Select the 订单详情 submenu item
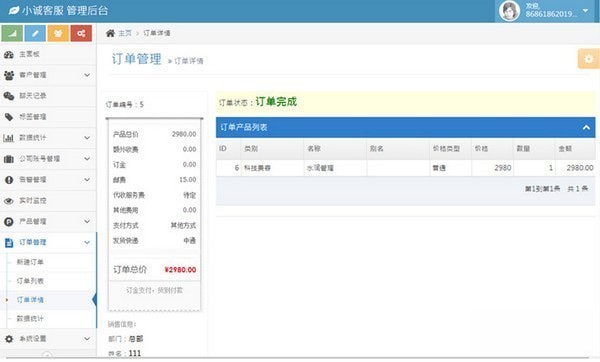The width and height of the screenshot is (600, 362). [x=30, y=300]
